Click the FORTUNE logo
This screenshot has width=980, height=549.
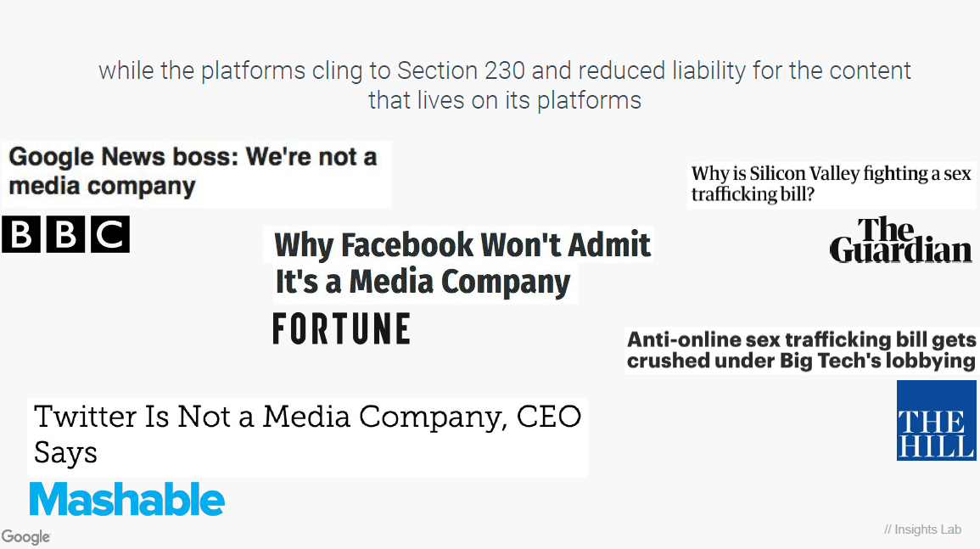[x=341, y=329]
